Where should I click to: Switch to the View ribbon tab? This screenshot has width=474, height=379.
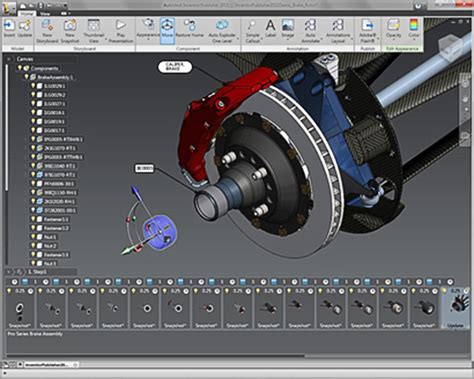(45, 14)
